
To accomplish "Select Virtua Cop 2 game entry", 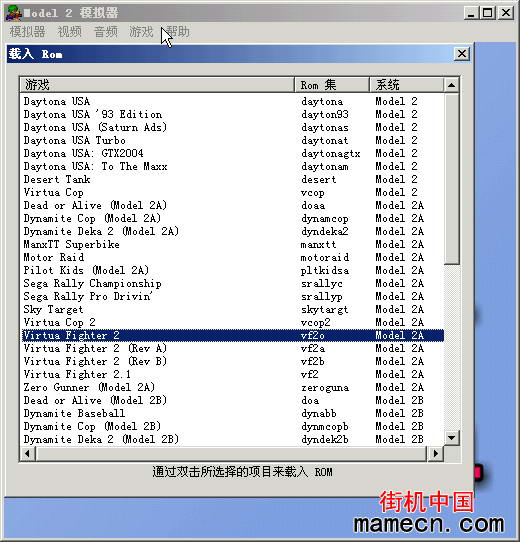I will pos(233,323).
